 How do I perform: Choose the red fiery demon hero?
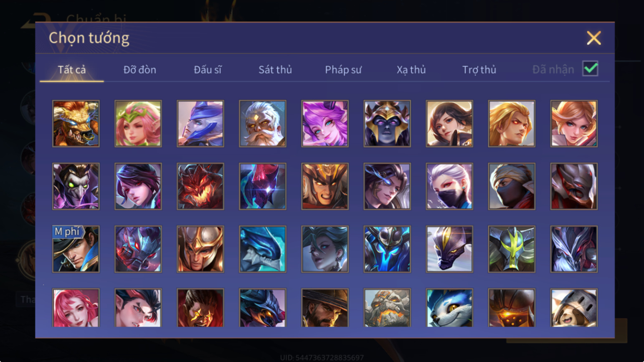(200, 186)
